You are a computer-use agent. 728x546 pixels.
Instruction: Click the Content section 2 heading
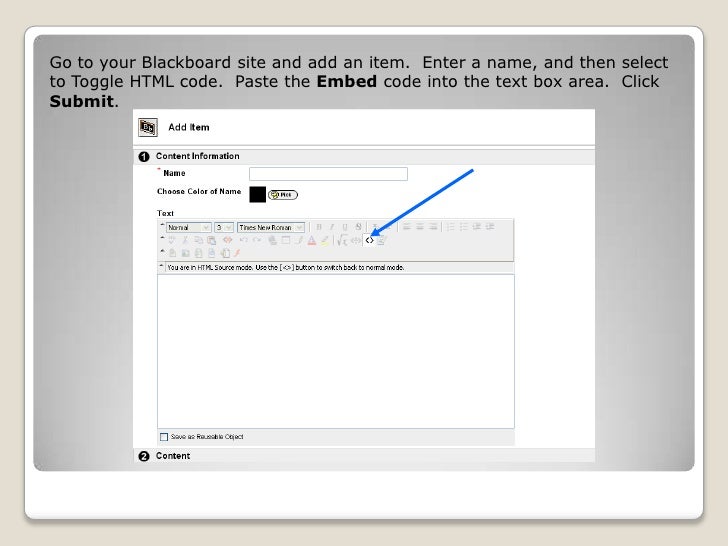coord(173,456)
